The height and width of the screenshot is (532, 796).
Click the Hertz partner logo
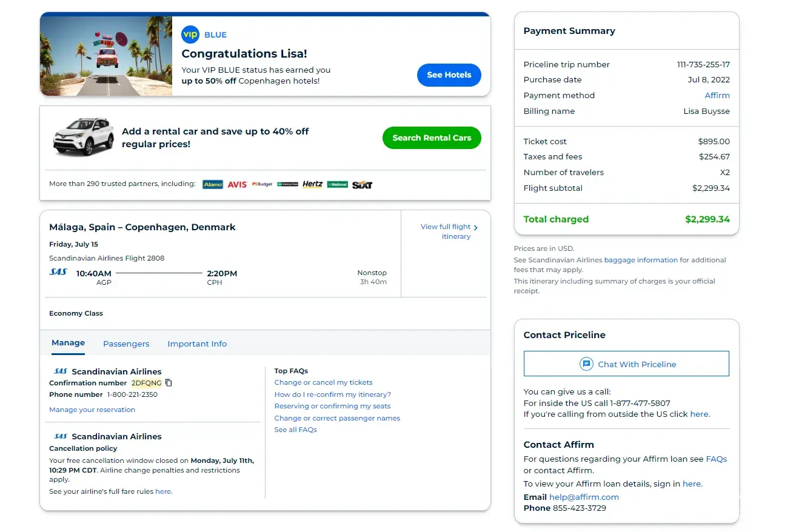click(x=312, y=184)
